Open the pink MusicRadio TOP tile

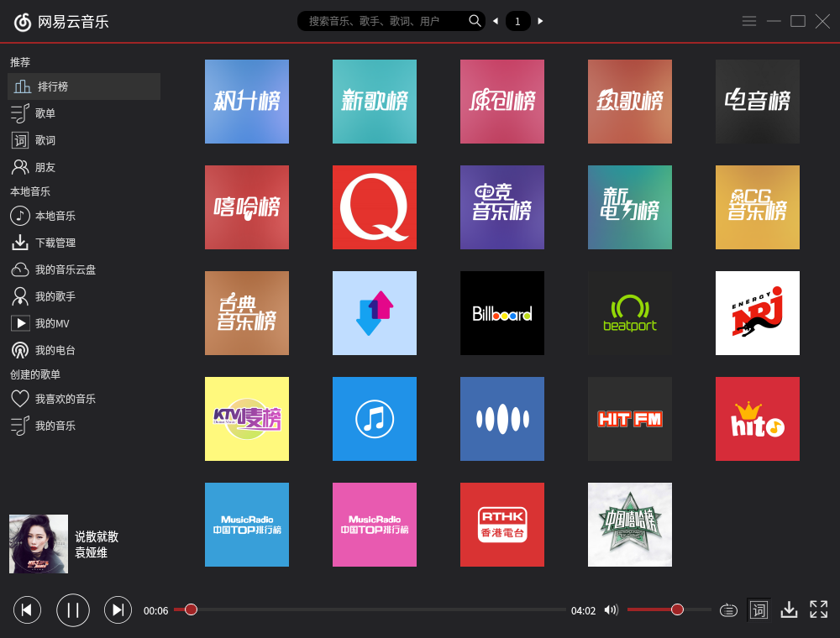[375, 525]
